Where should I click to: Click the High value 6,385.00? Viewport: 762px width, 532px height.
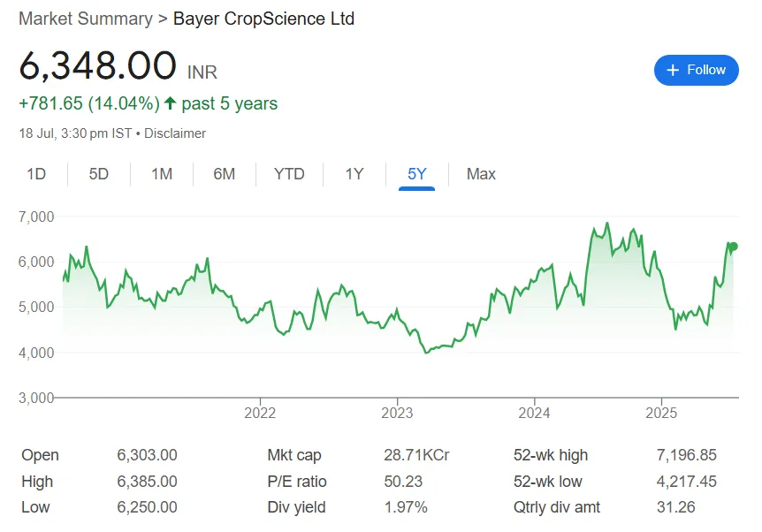148,482
